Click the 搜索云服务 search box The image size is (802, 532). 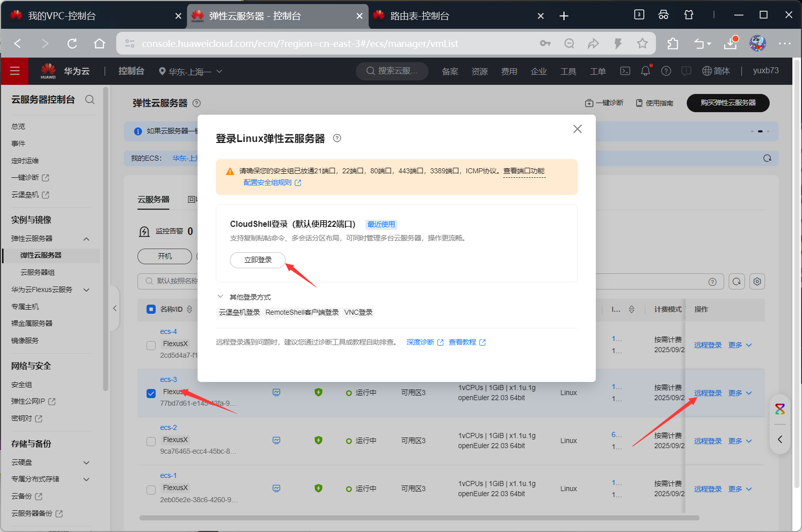[x=392, y=71]
